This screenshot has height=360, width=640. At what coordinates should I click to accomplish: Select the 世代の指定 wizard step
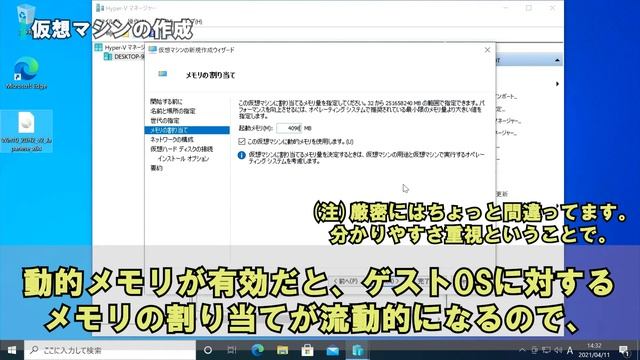pos(164,121)
